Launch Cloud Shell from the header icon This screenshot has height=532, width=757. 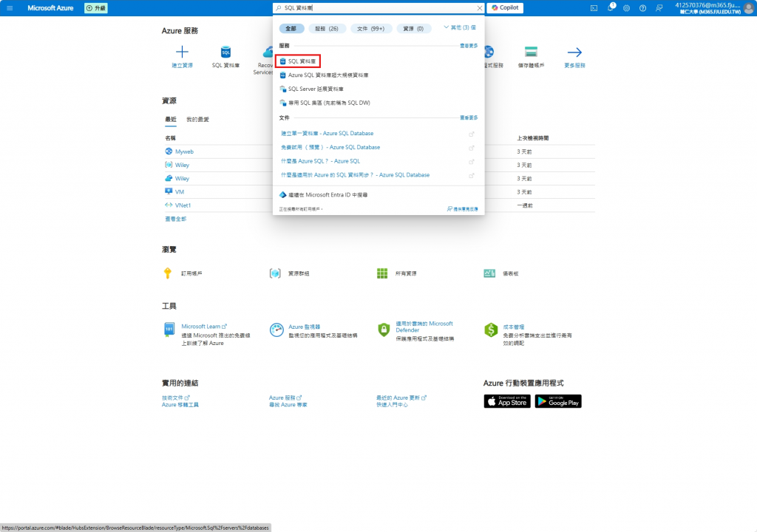pos(594,8)
